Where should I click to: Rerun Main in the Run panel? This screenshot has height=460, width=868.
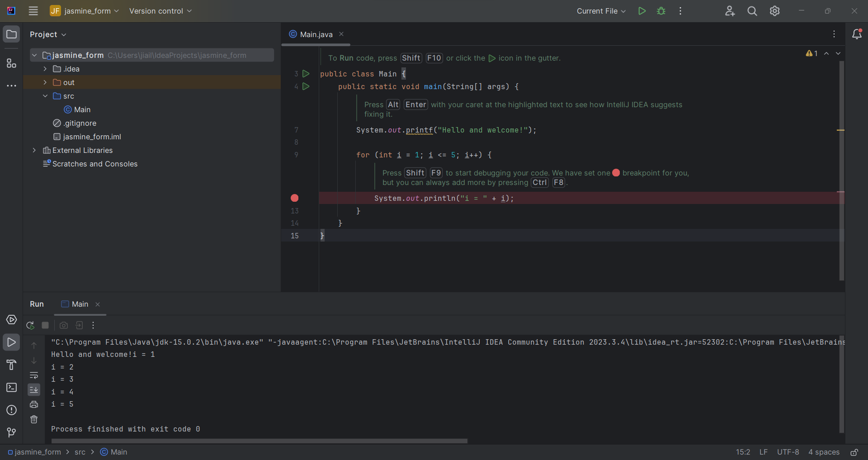[30, 325]
